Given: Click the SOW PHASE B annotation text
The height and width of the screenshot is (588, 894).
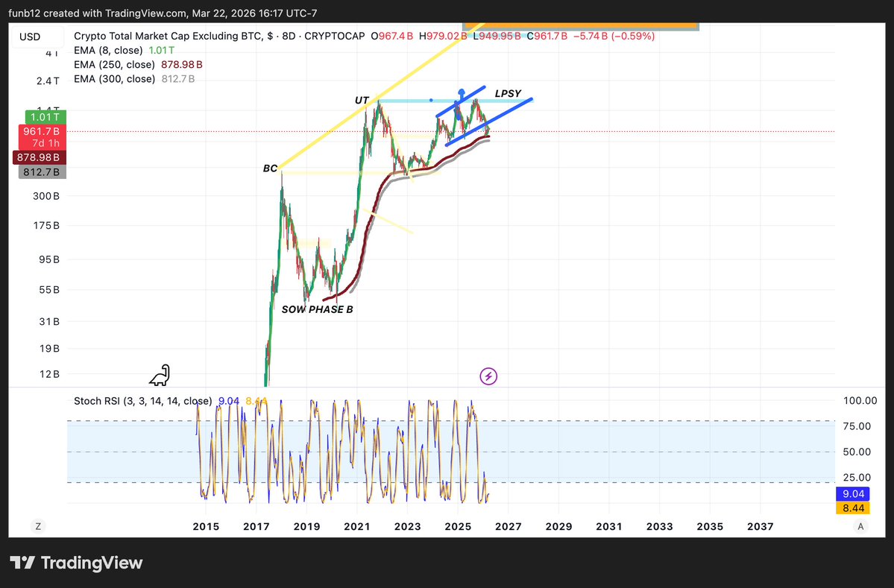Looking at the screenshot, I should (317, 309).
